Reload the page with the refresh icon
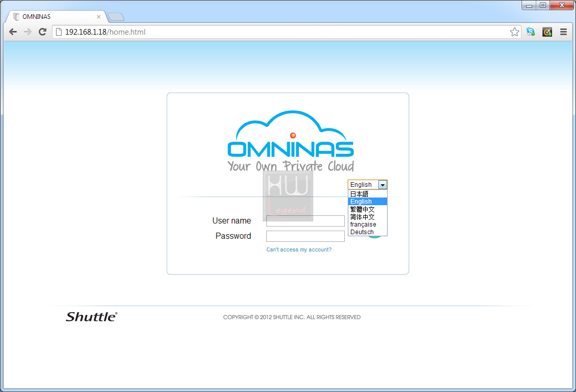 pyautogui.click(x=43, y=32)
